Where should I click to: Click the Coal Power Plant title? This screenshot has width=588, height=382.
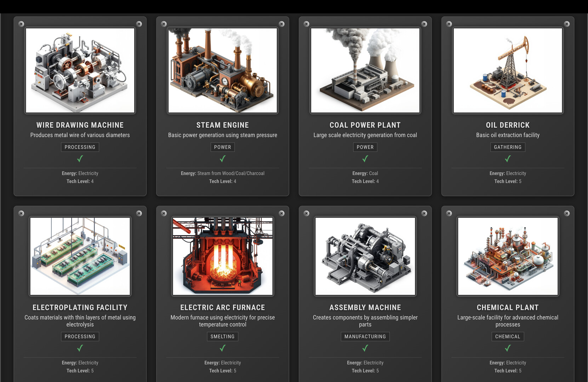(x=365, y=125)
